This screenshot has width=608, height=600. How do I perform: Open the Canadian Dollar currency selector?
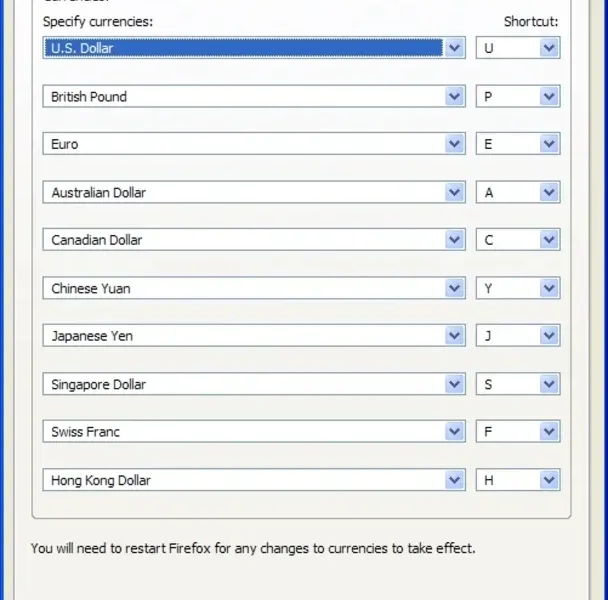(455, 240)
